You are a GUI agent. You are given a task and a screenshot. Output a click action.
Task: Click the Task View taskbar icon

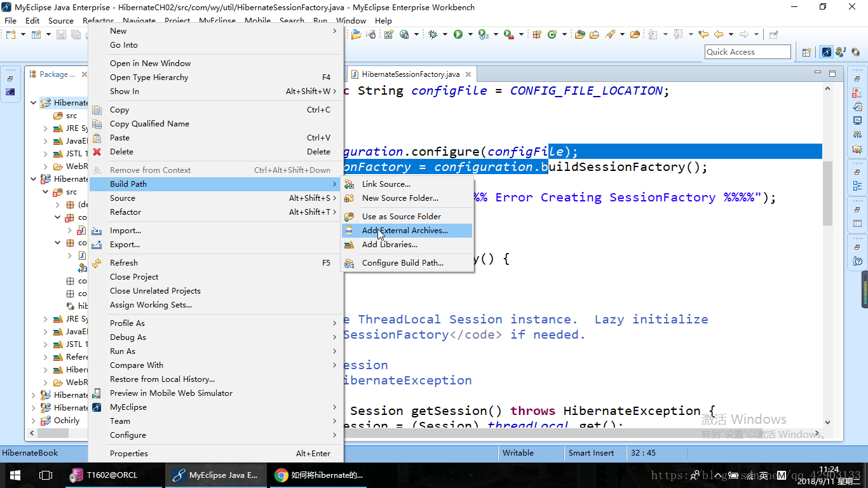tap(45, 475)
